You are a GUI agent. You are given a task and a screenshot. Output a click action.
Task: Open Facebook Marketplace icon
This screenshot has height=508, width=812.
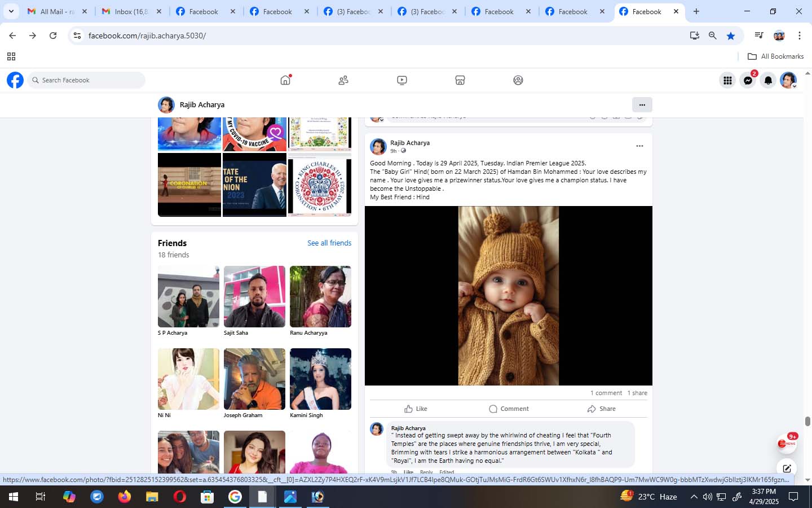coord(460,80)
